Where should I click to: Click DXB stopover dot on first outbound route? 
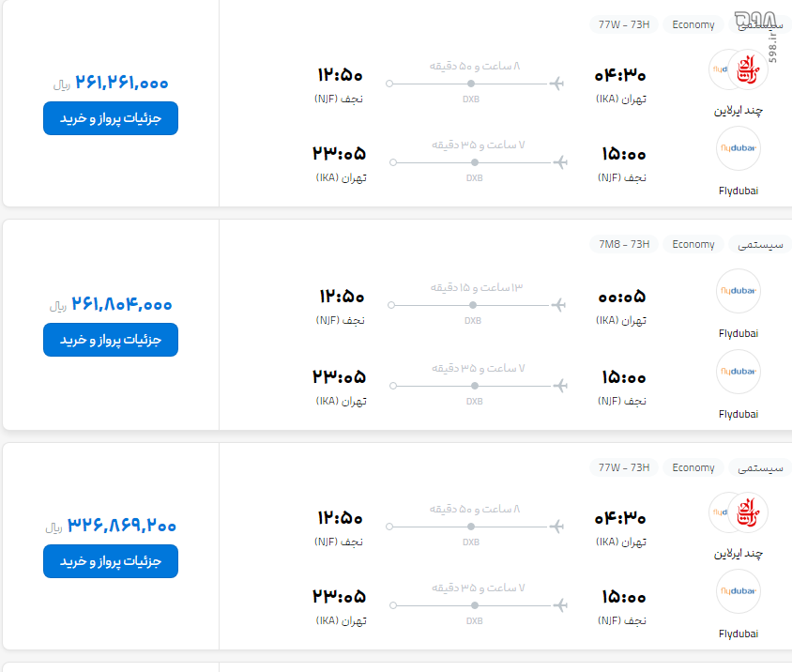[x=471, y=84]
